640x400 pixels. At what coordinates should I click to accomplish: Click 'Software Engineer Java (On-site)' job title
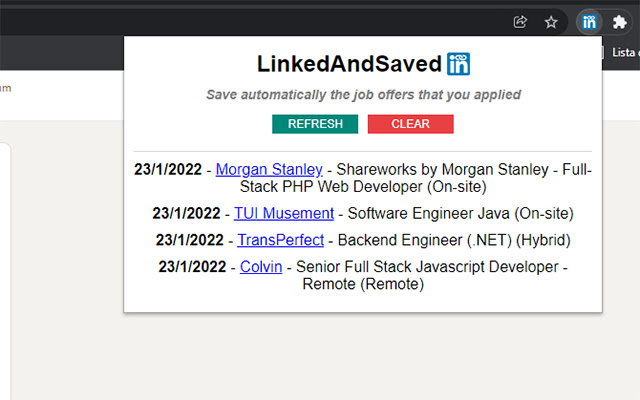click(x=460, y=213)
